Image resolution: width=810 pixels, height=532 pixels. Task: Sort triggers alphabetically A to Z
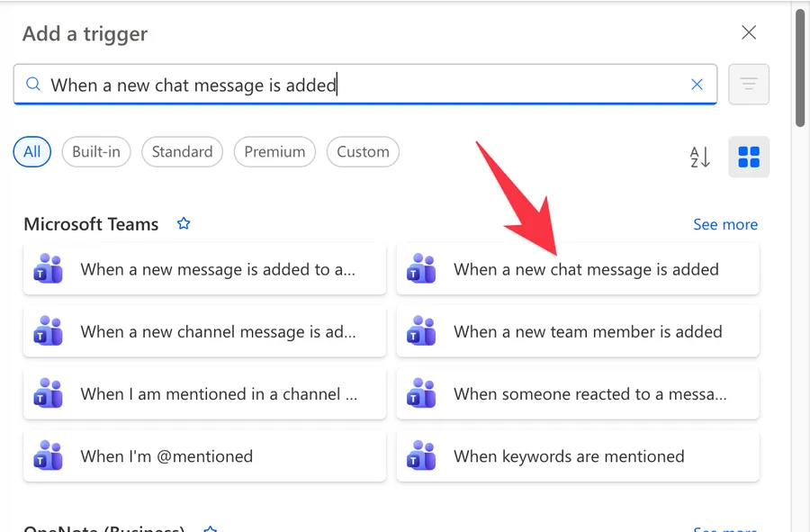(x=700, y=157)
